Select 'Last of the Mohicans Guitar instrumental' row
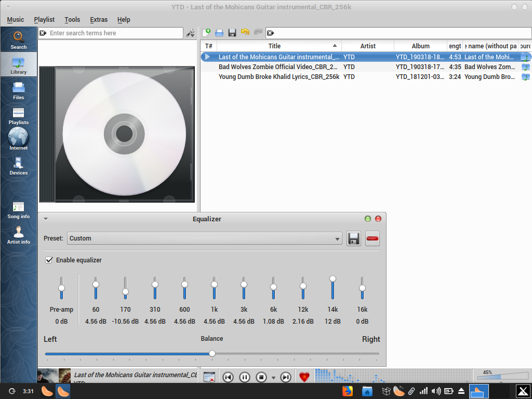Viewport: 532px width, 399px height. [365, 57]
